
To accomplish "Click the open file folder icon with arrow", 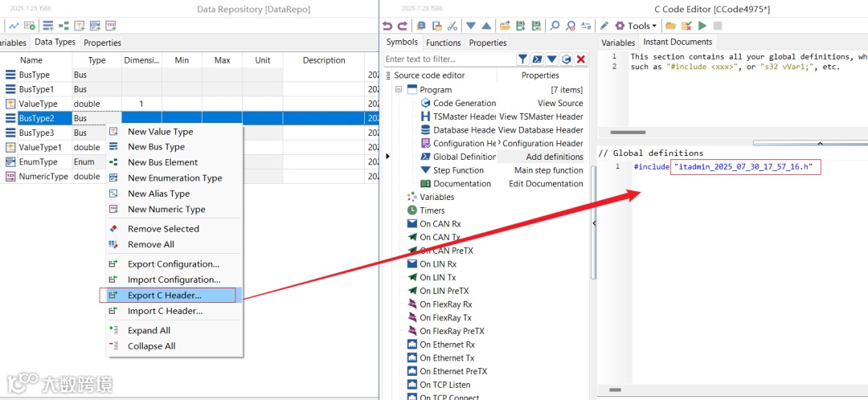I will 505,26.
